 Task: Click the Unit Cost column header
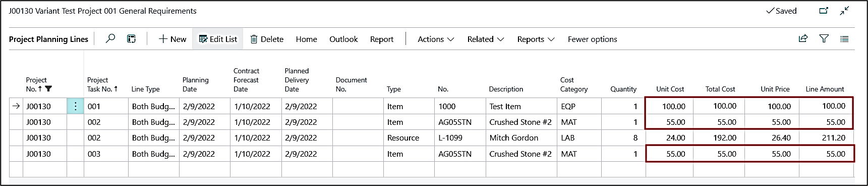[670, 89]
